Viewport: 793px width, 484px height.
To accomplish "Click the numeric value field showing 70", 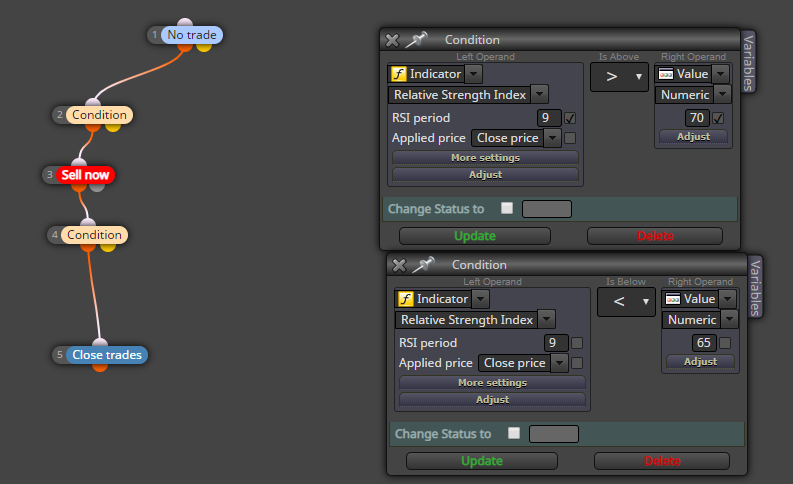I will click(x=697, y=118).
